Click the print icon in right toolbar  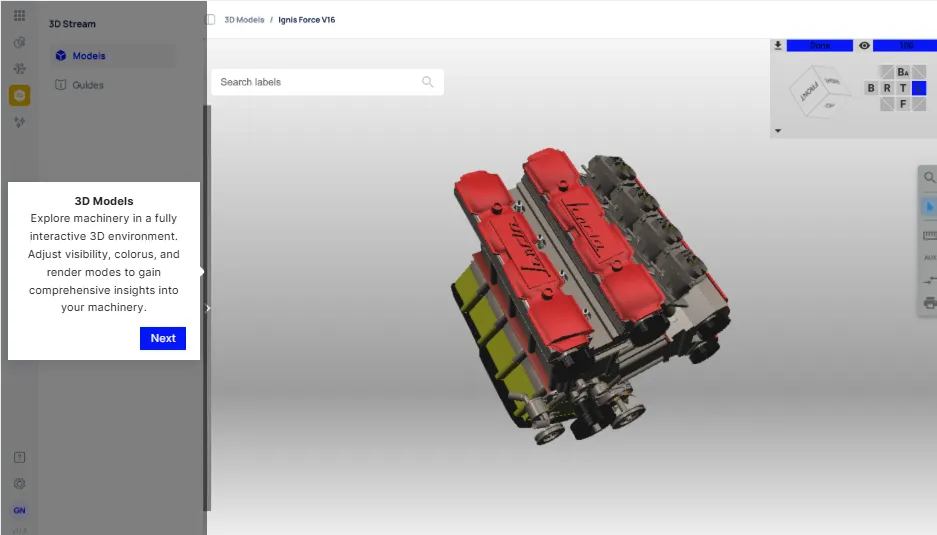tap(930, 303)
